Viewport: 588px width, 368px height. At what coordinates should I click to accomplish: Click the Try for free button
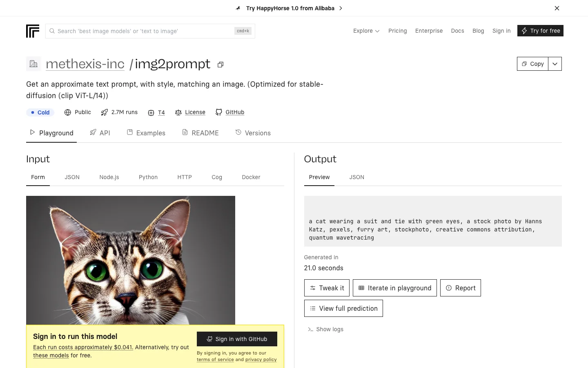(540, 31)
